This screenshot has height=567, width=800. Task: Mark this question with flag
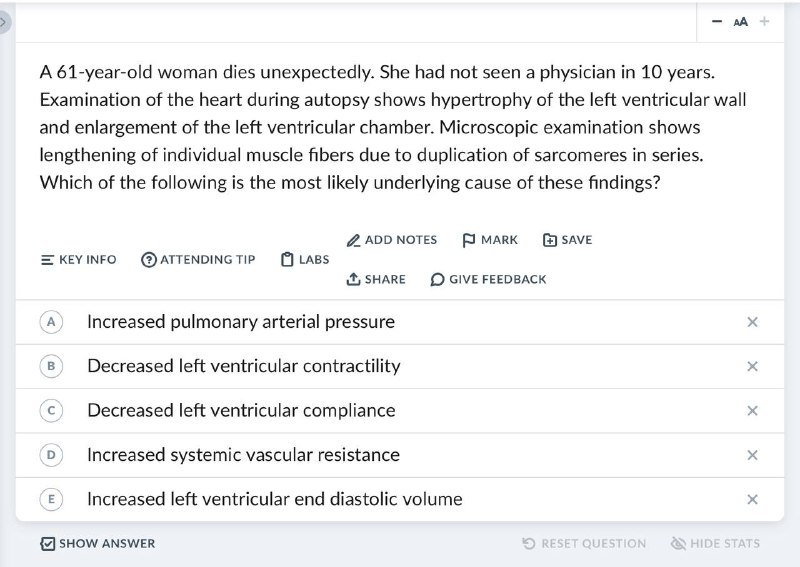click(x=490, y=240)
